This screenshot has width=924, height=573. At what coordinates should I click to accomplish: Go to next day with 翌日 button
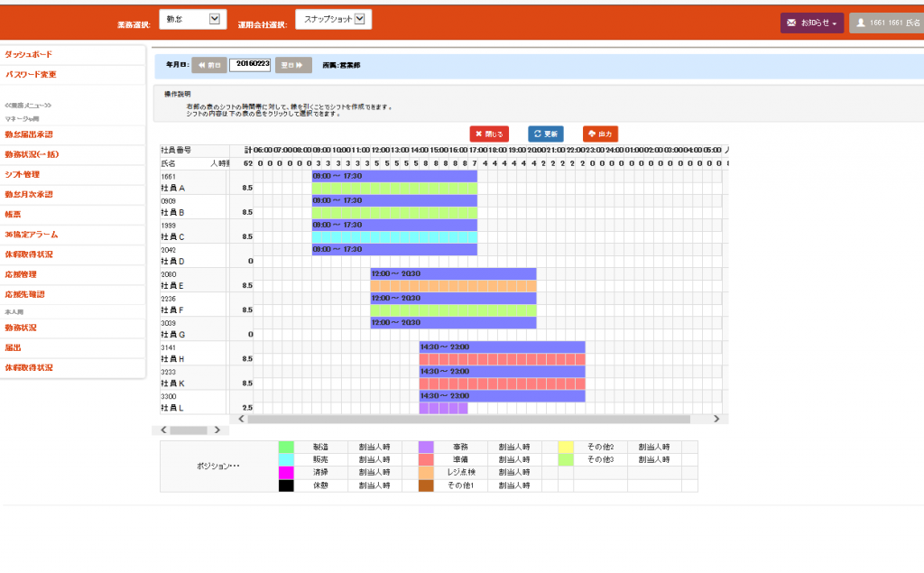click(293, 65)
